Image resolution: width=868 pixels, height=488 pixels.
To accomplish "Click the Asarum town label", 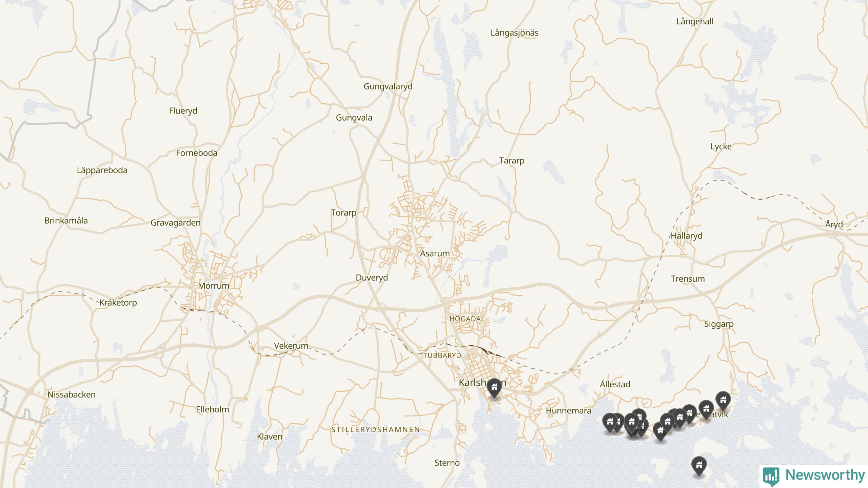I will tap(435, 253).
